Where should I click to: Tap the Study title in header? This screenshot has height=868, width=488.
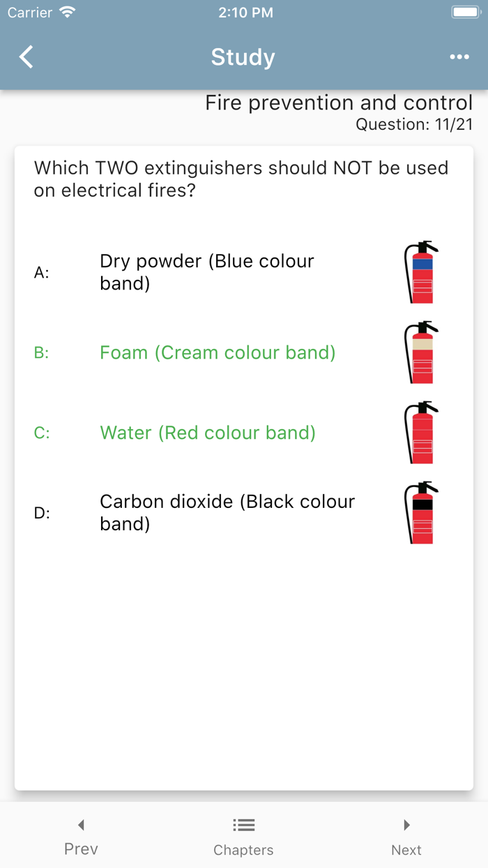[243, 57]
